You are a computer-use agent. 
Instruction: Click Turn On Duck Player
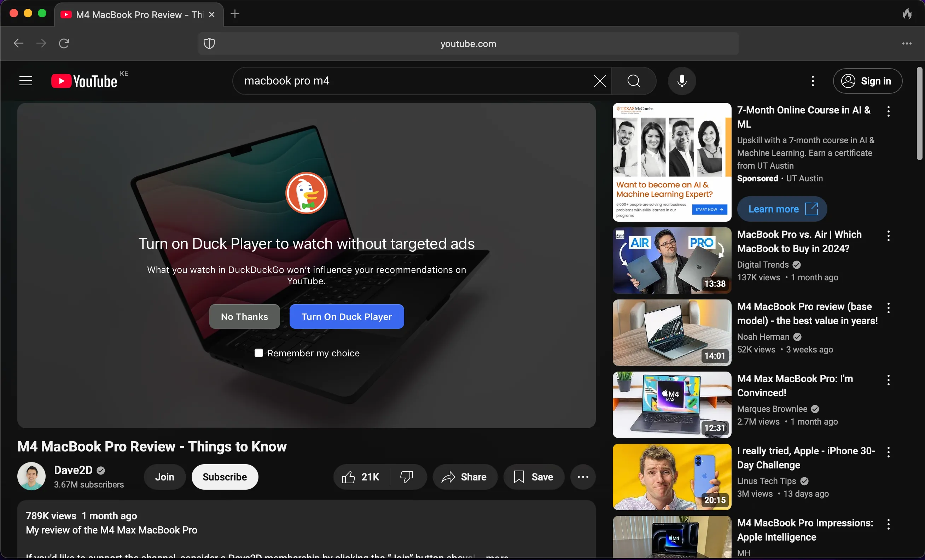pyautogui.click(x=347, y=316)
